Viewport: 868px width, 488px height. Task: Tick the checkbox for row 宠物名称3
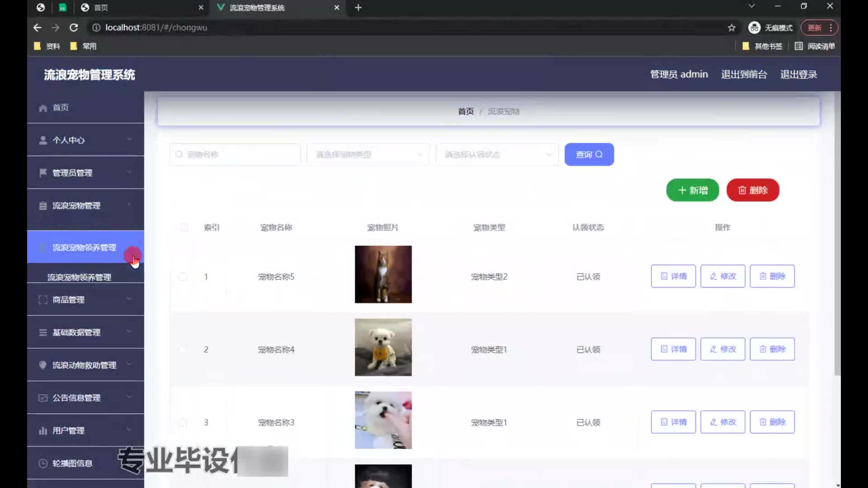183,422
